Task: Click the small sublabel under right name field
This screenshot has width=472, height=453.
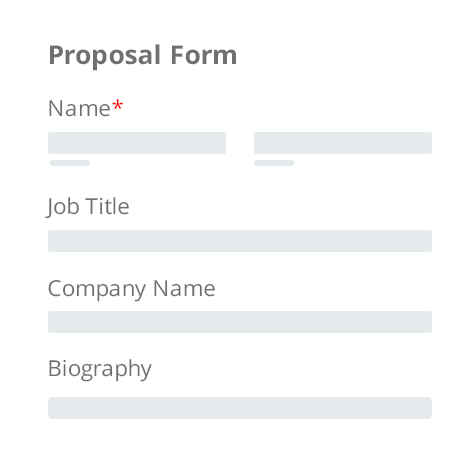Action: point(274,163)
